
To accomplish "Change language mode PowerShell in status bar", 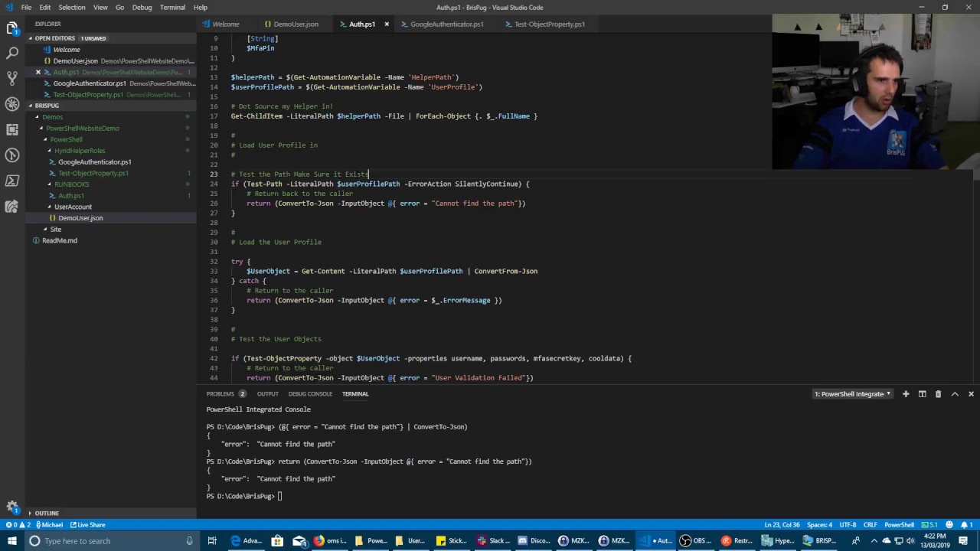I will pos(899,525).
